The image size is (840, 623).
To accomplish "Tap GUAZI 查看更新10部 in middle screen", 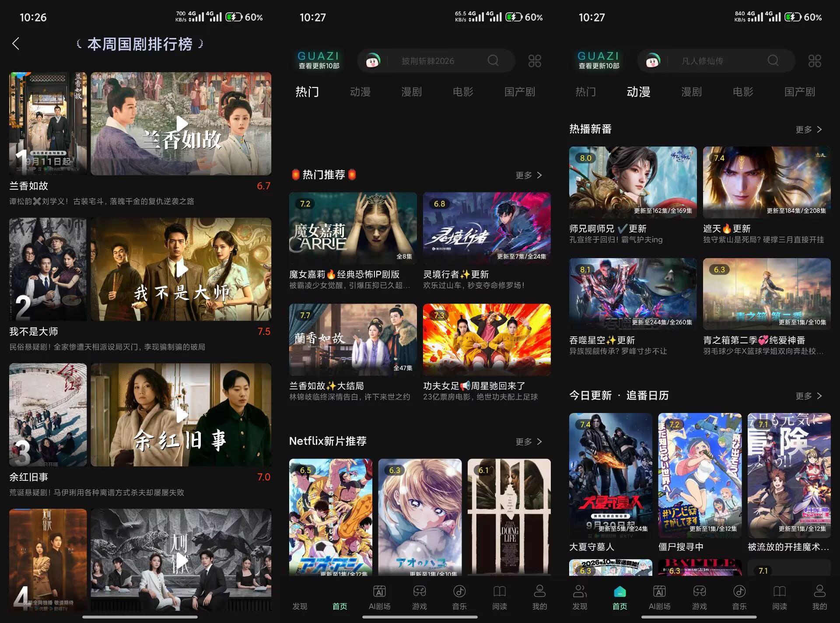I will (318, 60).
